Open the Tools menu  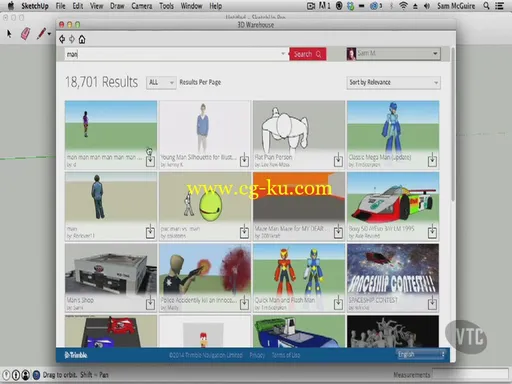(166, 6)
